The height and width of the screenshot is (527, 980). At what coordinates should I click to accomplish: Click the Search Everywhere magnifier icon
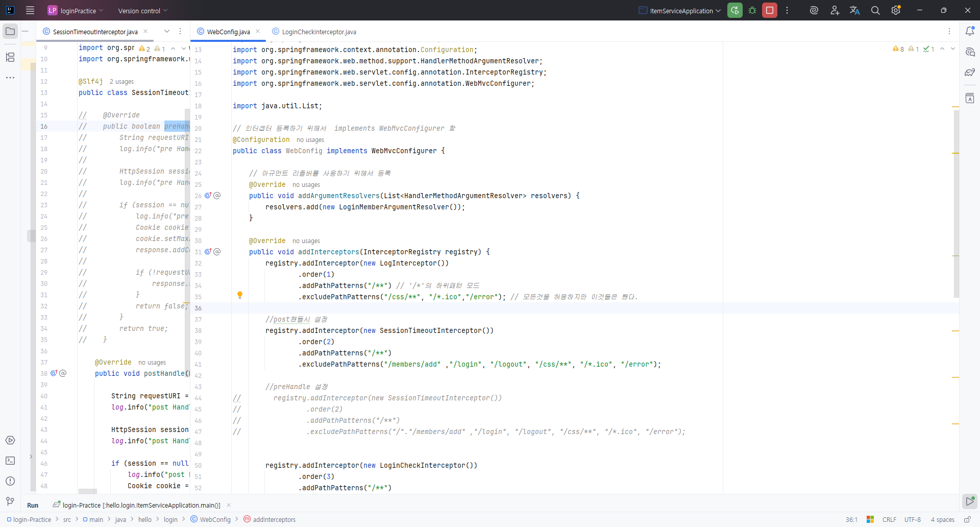pos(875,10)
